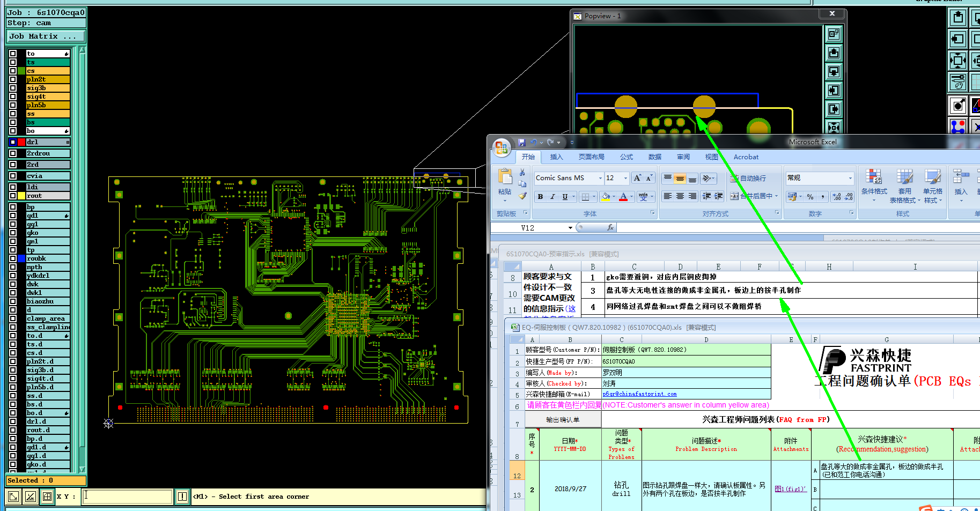Click the fill color bucket icon
This screenshot has height=511, width=980.
tap(606, 197)
